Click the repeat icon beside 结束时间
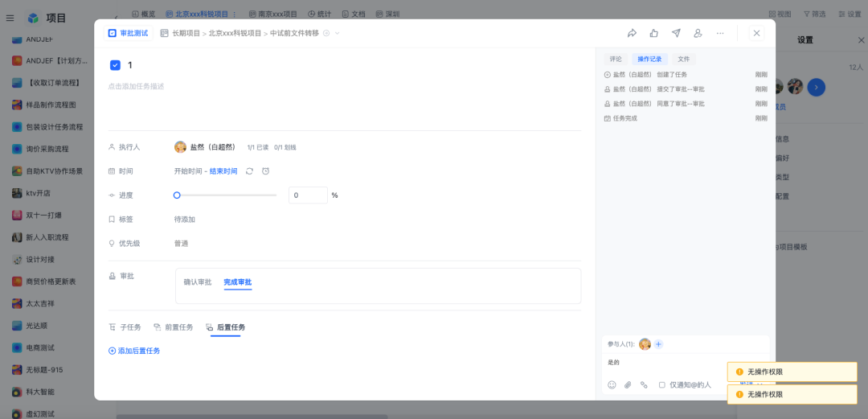The height and width of the screenshot is (419, 868). coord(250,171)
